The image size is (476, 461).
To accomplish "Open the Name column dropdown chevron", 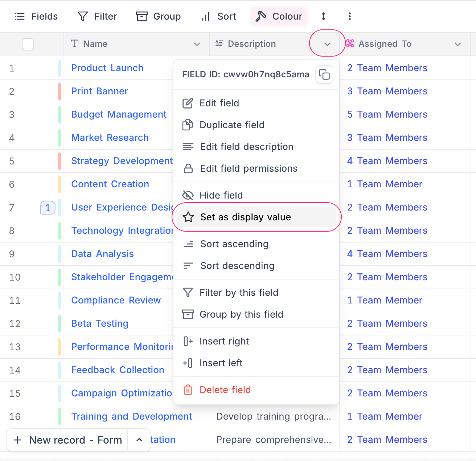I will 197,44.
